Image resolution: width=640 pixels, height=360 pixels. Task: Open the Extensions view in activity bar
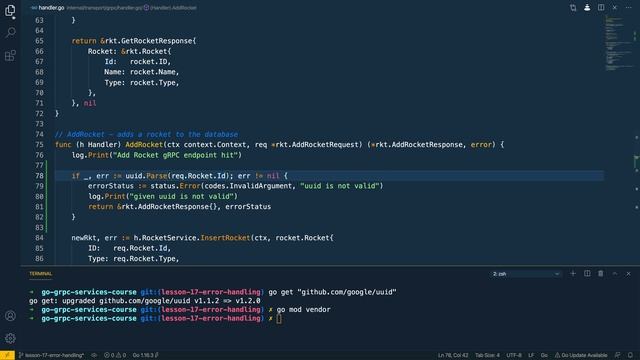coord(10,55)
